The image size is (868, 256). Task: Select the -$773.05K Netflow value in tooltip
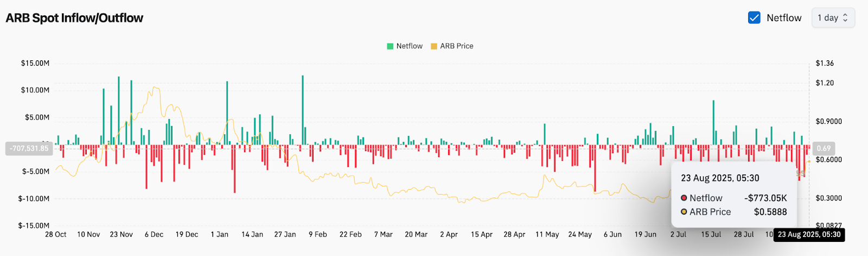click(x=765, y=198)
